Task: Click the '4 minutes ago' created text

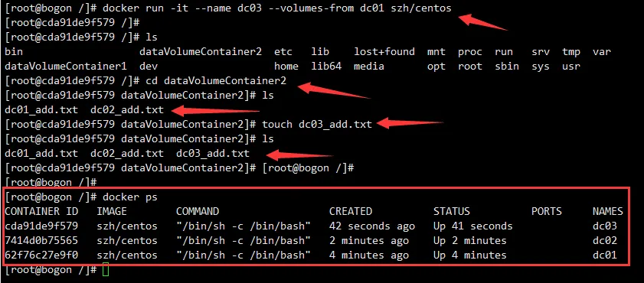Action: [x=369, y=255]
